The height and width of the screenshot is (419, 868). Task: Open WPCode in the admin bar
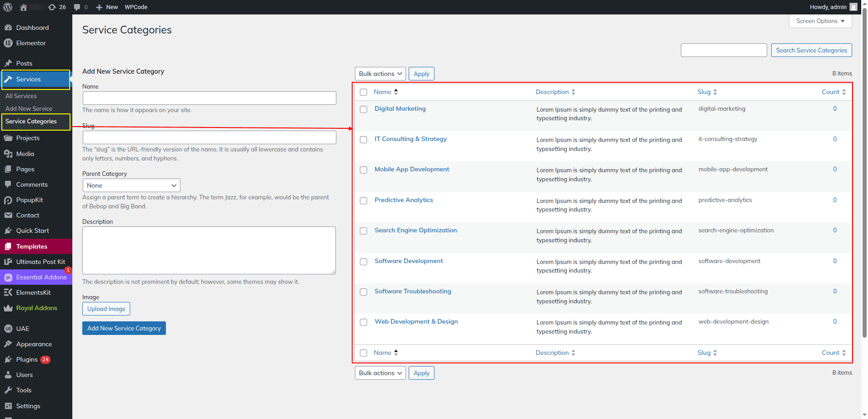136,7
